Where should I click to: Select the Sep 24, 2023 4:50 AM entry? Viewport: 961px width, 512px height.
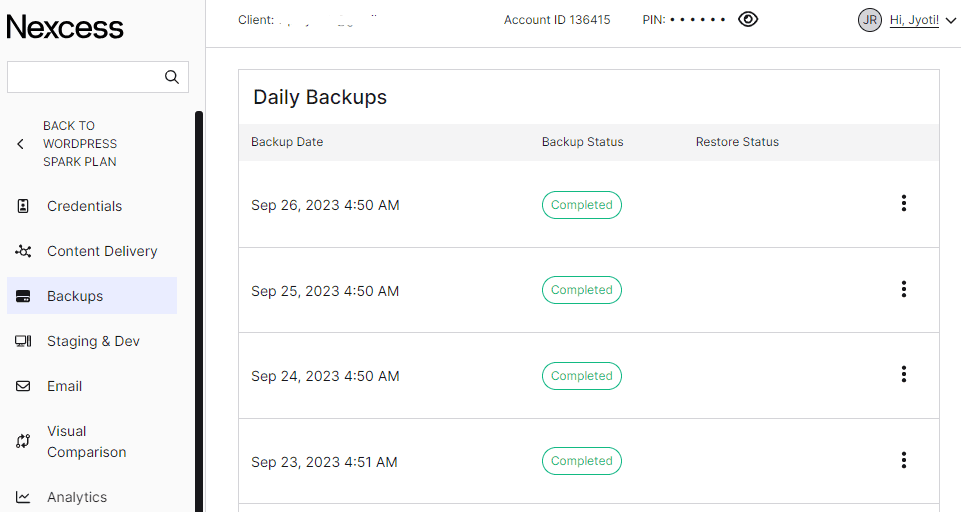coord(325,376)
